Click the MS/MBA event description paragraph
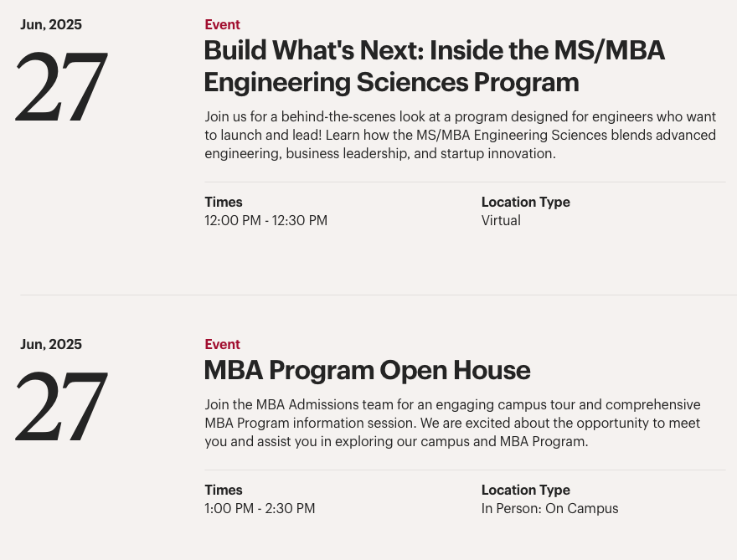 point(460,135)
